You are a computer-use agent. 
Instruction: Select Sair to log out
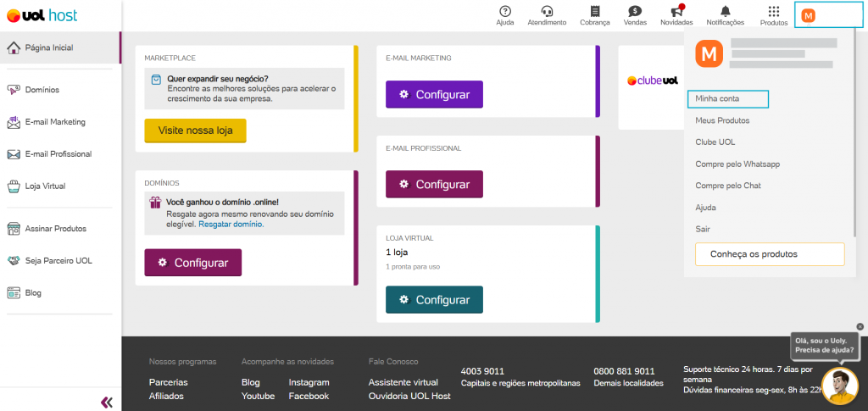[703, 229]
